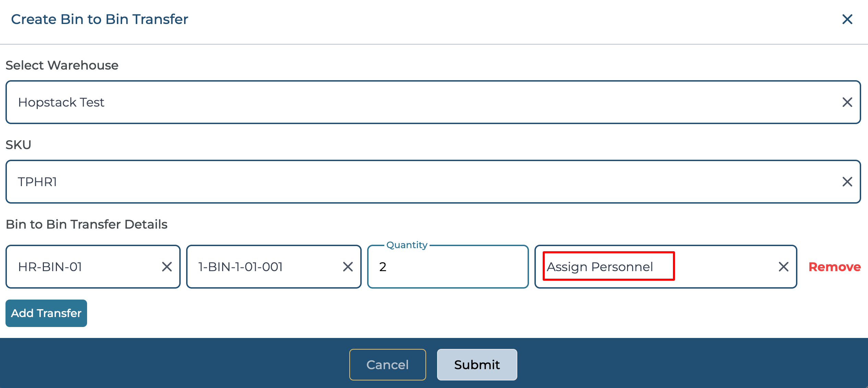The image size is (868, 388).
Task: Clear the 1-BIN-1-01-001 destination bin
Action: [x=348, y=267]
